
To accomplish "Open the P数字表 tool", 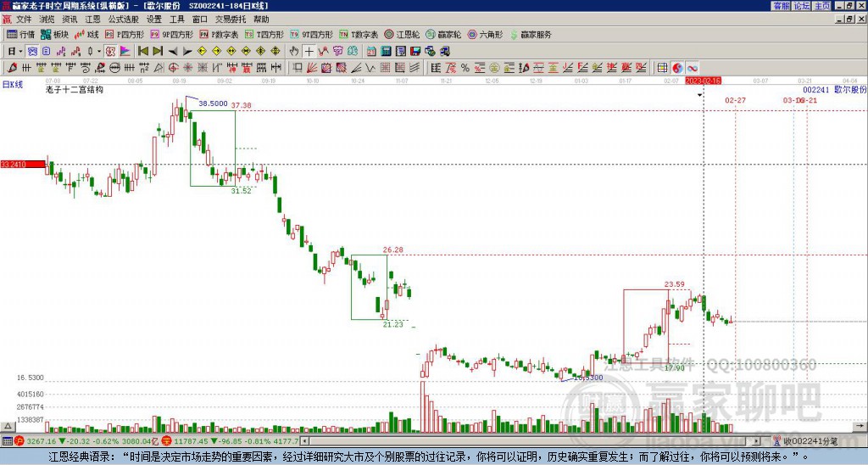I will (x=219, y=34).
